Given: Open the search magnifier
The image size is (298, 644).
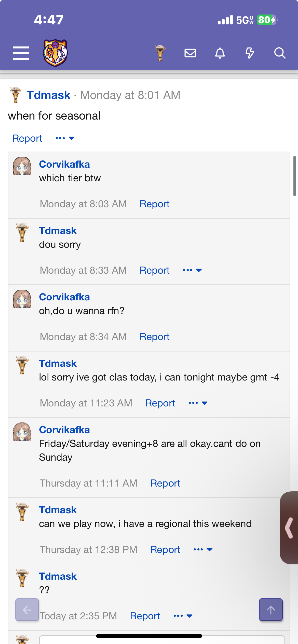Looking at the screenshot, I should (279, 53).
